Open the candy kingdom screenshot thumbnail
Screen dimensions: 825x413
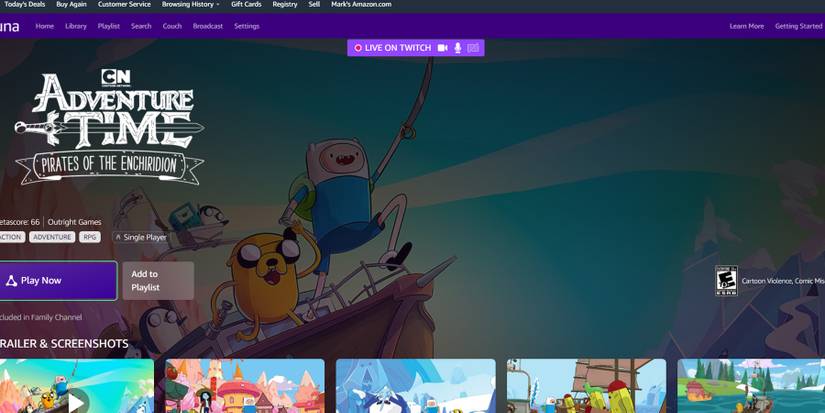pos(245,386)
